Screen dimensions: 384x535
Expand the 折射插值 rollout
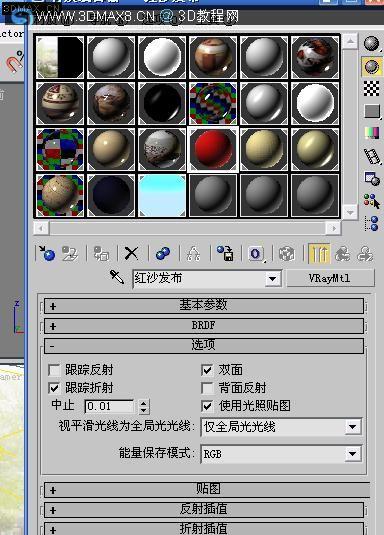(203, 529)
